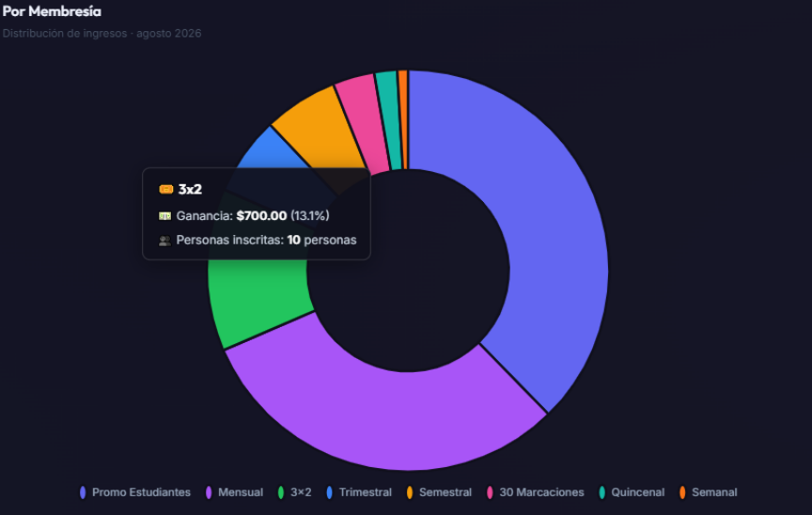812x515 pixels.
Task: Toggle 3×2 legend item
Action: (x=295, y=492)
